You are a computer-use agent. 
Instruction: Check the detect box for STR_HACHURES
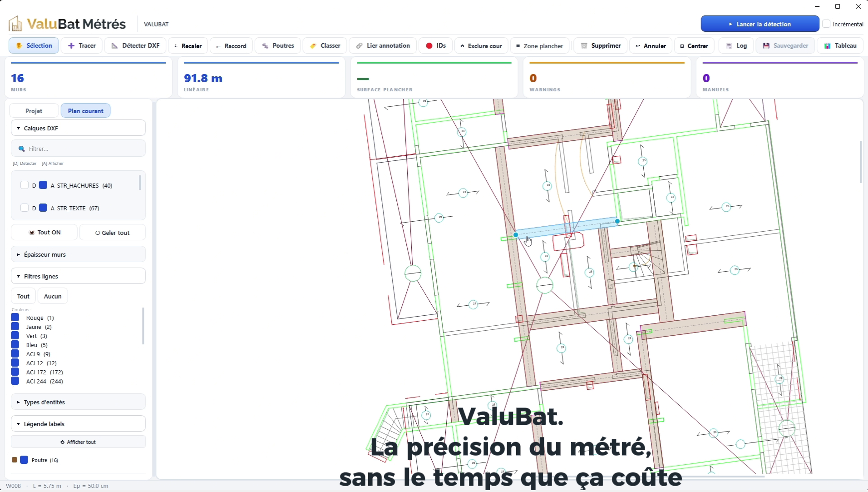[x=25, y=185]
